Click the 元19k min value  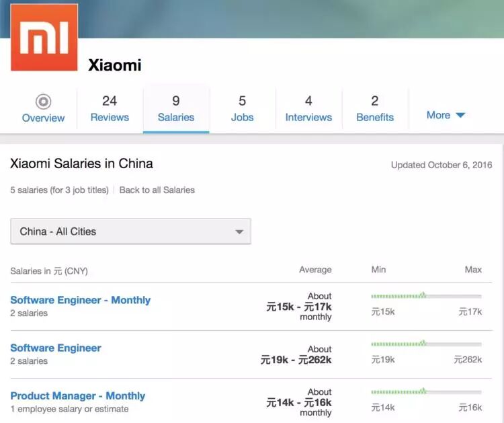[383, 359]
